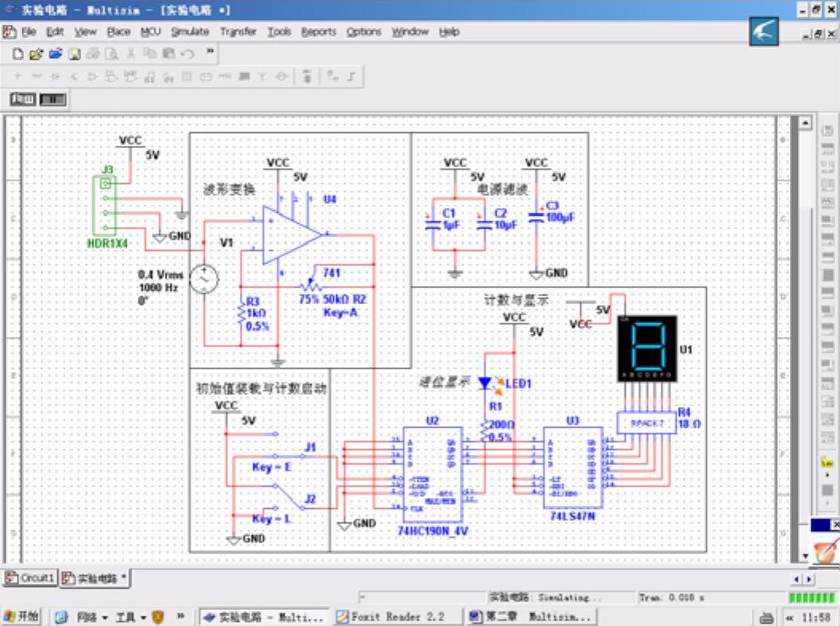Toggle the simulation pause switch
The height and width of the screenshot is (626, 840).
(53, 99)
